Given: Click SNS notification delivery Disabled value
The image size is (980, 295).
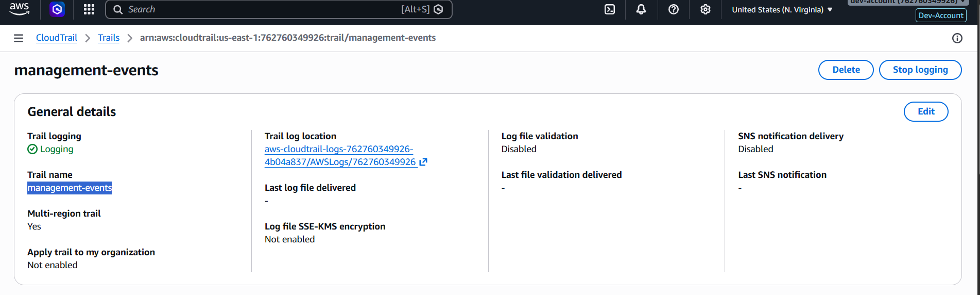Looking at the screenshot, I should pos(755,149).
